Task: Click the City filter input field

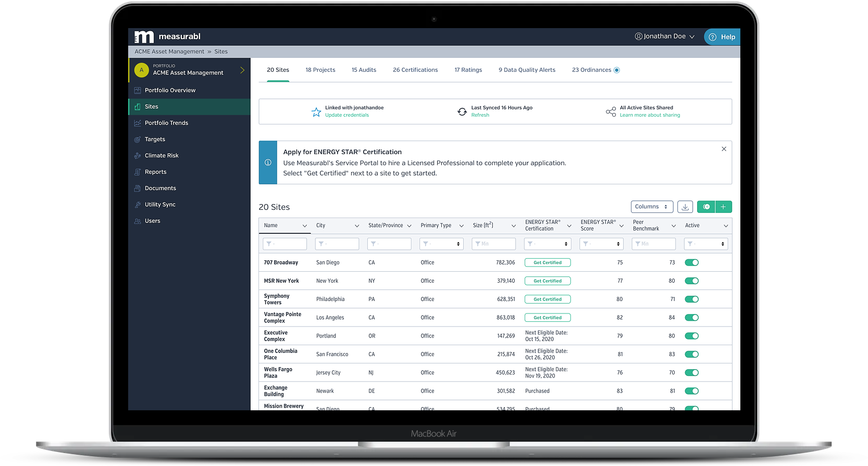Action: [337, 244]
